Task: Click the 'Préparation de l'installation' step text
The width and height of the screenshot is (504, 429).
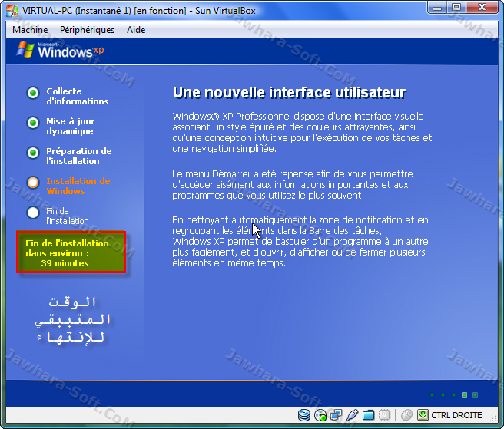Action: coord(79,156)
